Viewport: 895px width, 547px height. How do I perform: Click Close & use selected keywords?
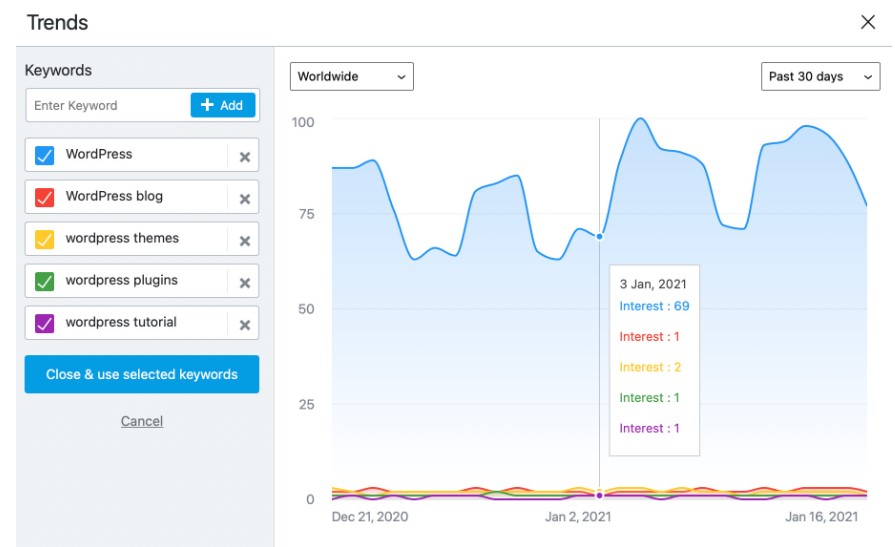tap(142, 374)
